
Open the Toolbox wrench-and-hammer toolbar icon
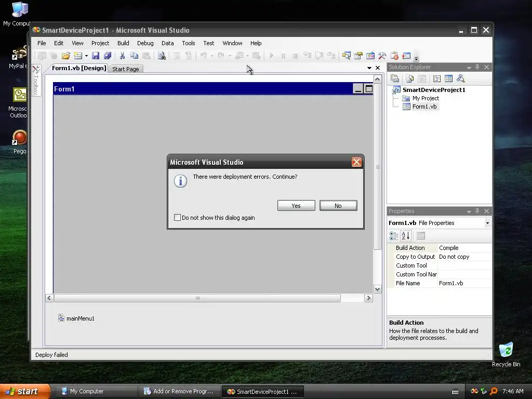click(x=382, y=56)
